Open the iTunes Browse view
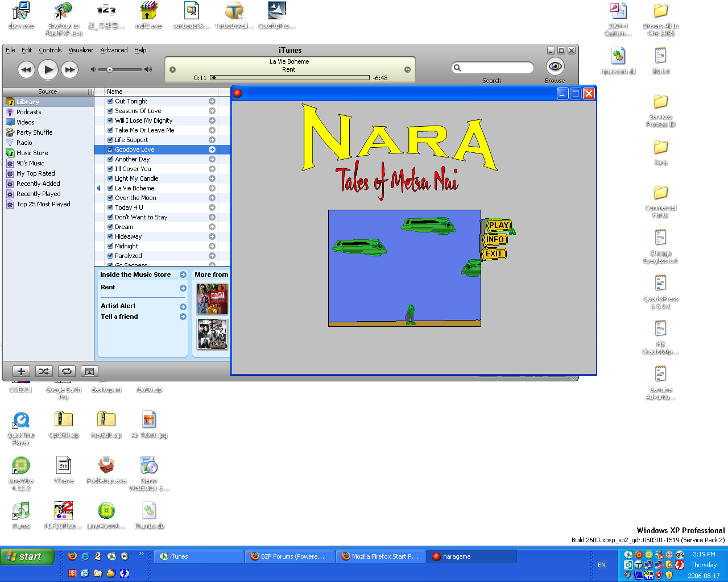 click(555, 66)
